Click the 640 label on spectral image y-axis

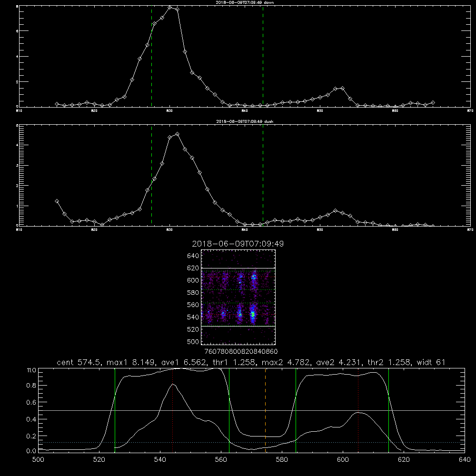[193, 256]
